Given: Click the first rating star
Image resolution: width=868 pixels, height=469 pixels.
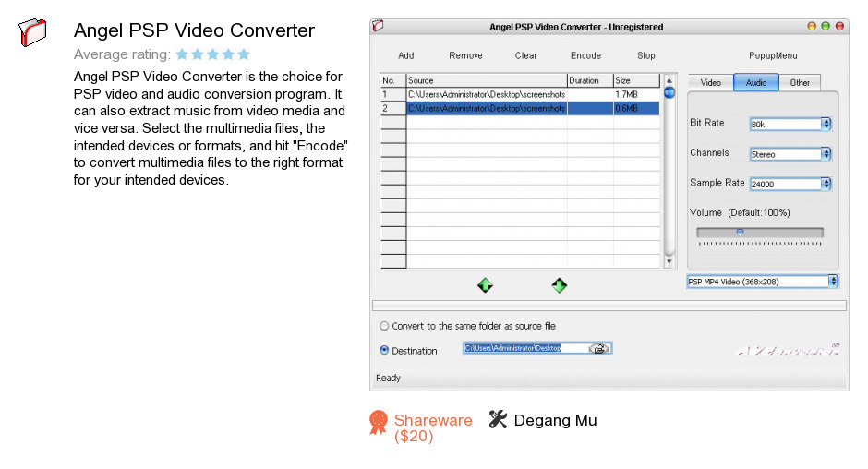Looking at the screenshot, I should click(182, 54).
